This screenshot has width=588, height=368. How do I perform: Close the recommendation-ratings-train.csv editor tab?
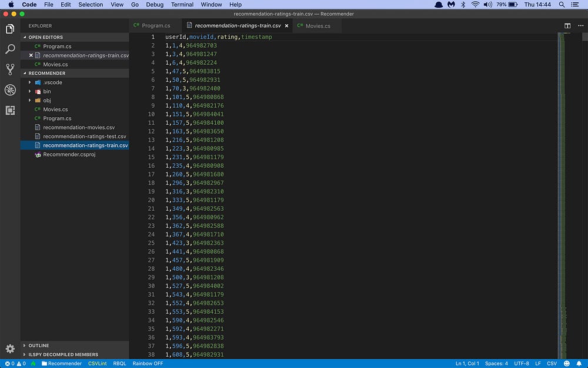[287, 26]
